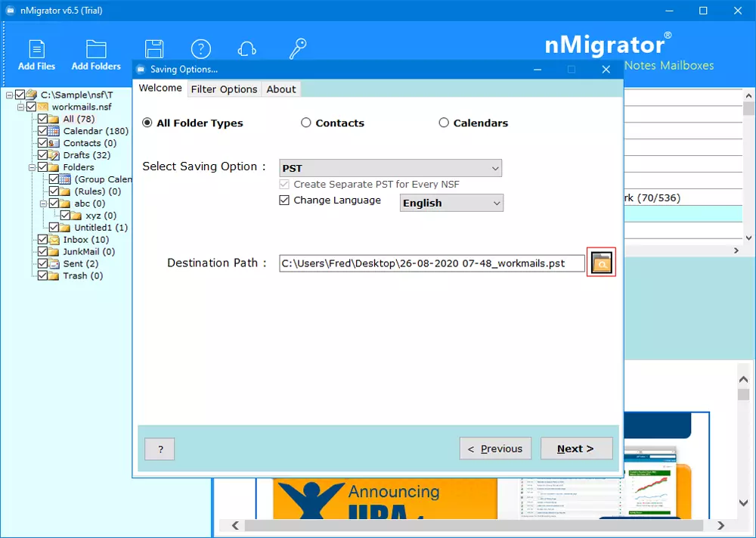Open the Filter Options tab

(225, 89)
